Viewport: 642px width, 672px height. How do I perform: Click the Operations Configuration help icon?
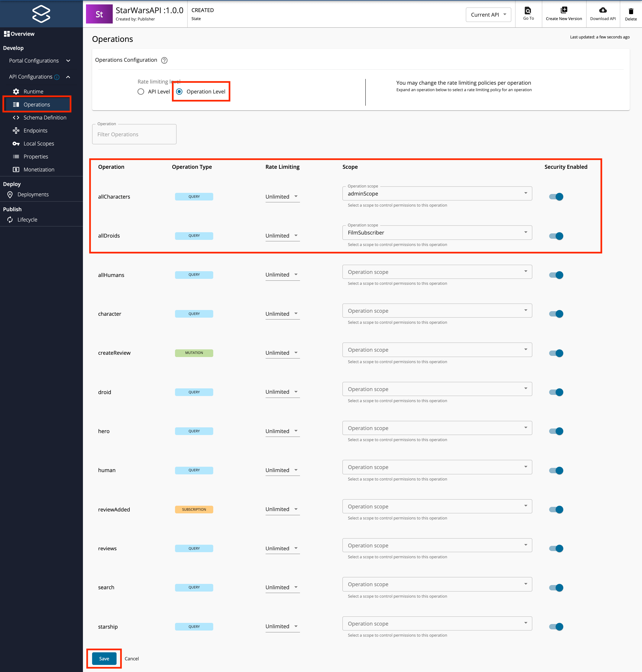pos(164,60)
